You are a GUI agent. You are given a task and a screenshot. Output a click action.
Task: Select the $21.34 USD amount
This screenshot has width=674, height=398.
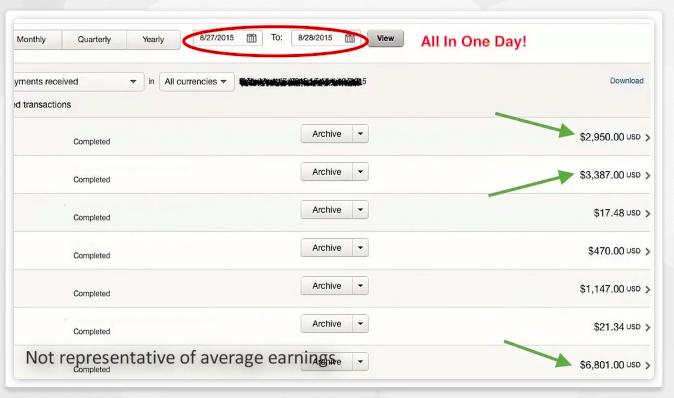click(617, 327)
